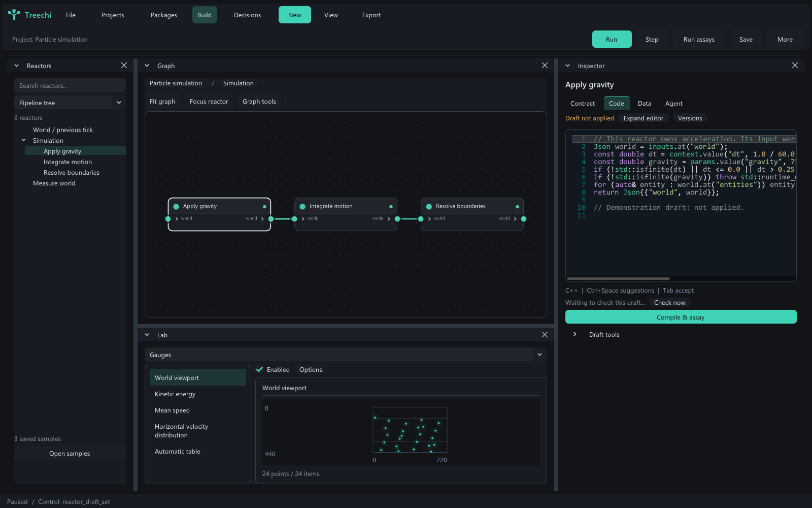
Task: Click the Check now button
Action: pyautogui.click(x=669, y=302)
